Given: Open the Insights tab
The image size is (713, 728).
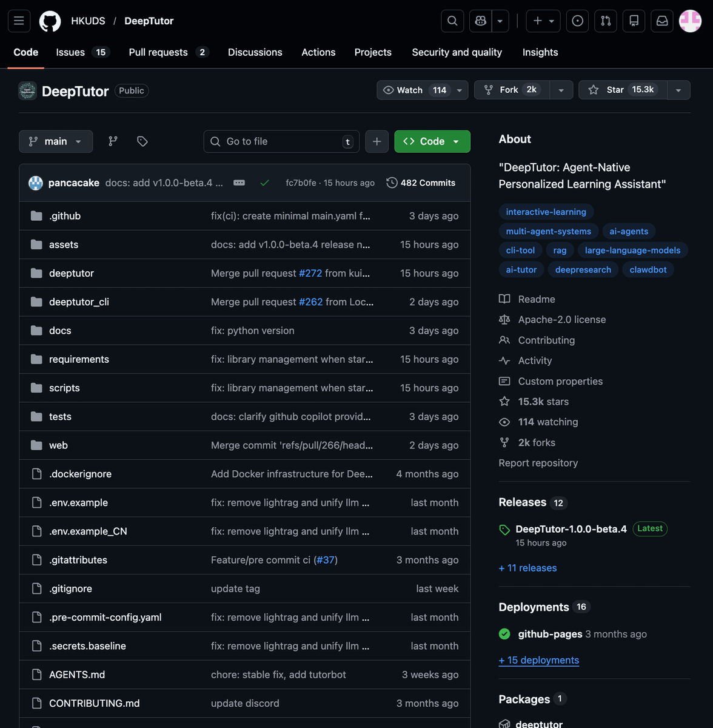Looking at the screenshot, I should (x=540, y=52).
